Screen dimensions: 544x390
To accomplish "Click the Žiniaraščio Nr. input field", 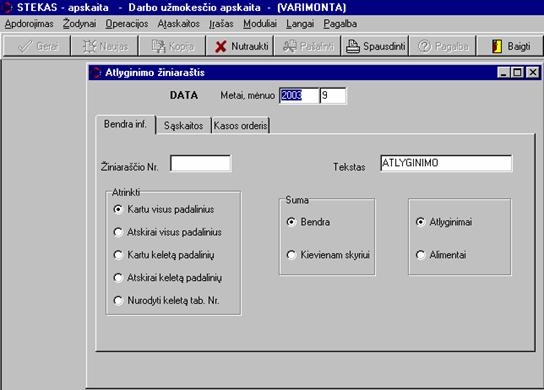I will tap(201, 163).
